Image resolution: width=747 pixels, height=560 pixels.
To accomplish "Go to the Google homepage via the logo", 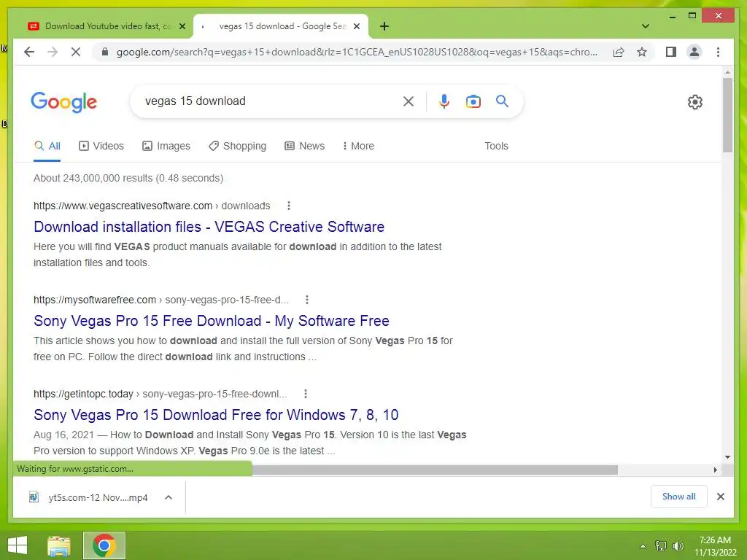I will tap(64, 102).
